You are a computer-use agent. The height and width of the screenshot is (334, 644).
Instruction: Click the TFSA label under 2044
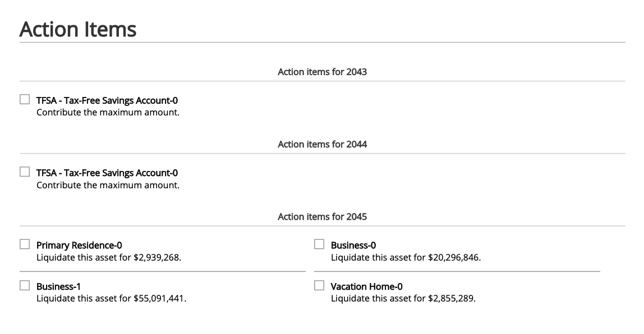(x=107, y=173)
